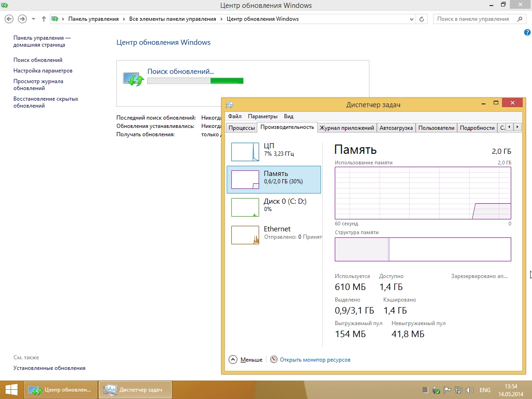Click '41,8 МБ' non-paged pool value
532x399 pixels.
[408, 334]
